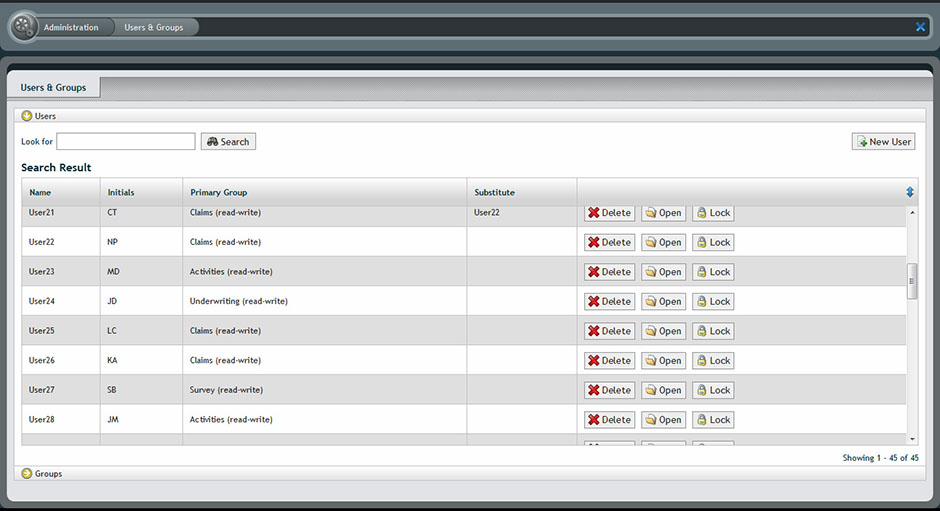The height and width of the screenshot is (511, 940).
Task: Click the vertical scrollbar thumb
Action: tap(911, 281)
